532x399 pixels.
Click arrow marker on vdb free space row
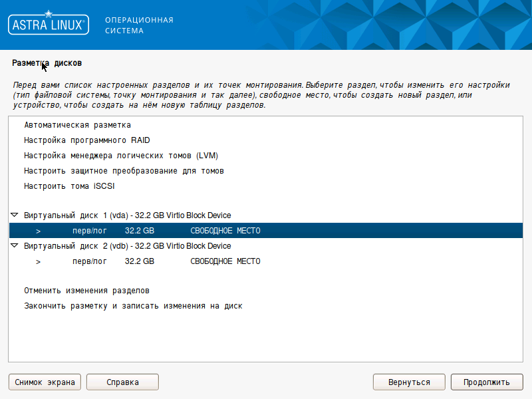tap(39, 261)
